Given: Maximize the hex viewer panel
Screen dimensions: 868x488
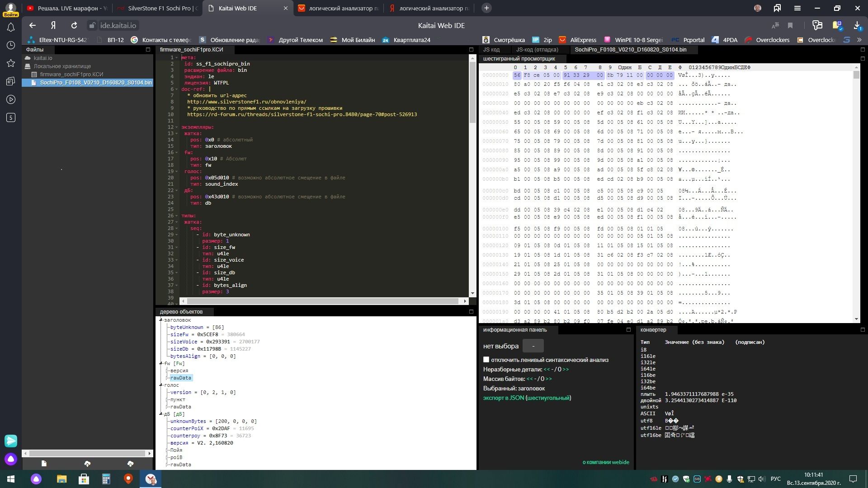Looking at the screenshot, I should point(863,59).
